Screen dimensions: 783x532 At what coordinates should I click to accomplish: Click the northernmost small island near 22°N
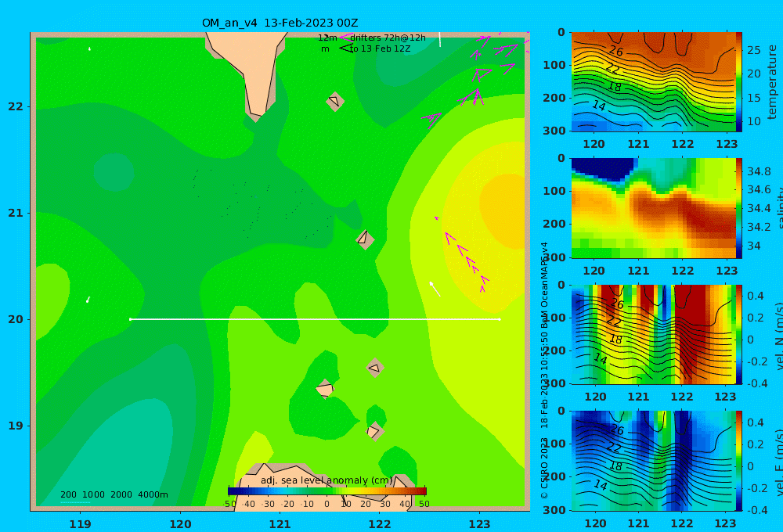point(335,101)
